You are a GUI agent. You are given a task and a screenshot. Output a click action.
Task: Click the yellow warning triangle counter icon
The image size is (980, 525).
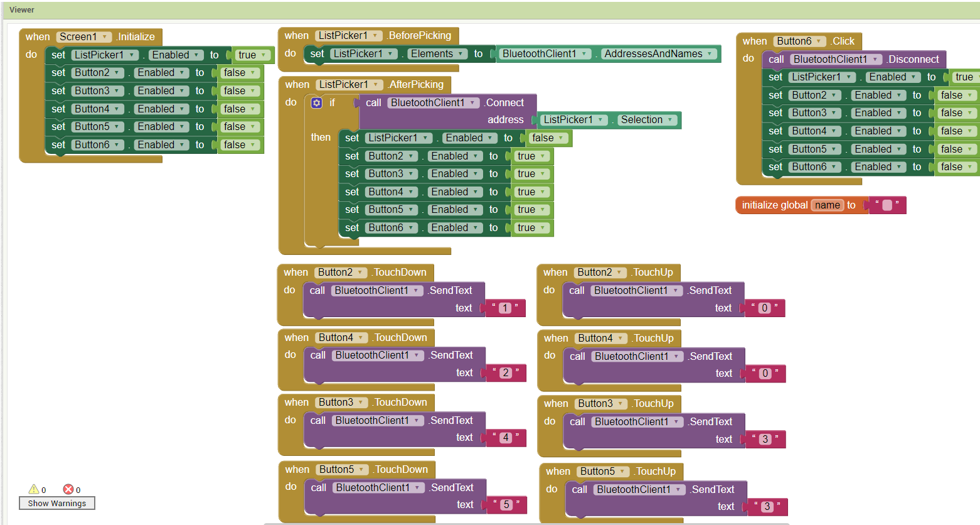[34, 489]
